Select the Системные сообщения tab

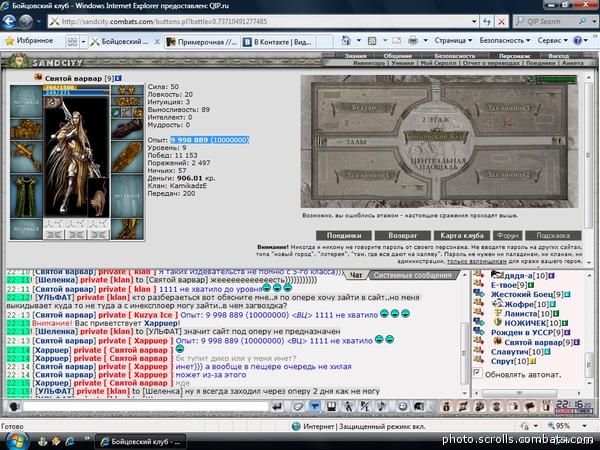(412, 275)
